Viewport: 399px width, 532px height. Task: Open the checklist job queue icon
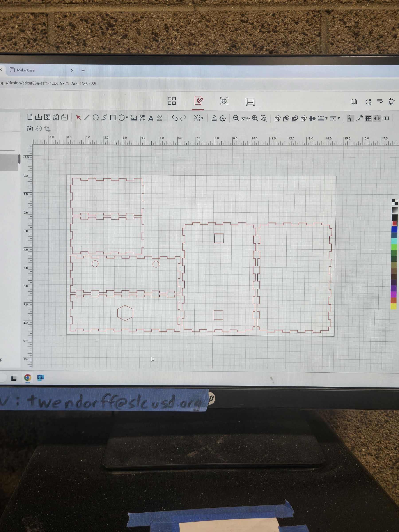pos(380,101)
